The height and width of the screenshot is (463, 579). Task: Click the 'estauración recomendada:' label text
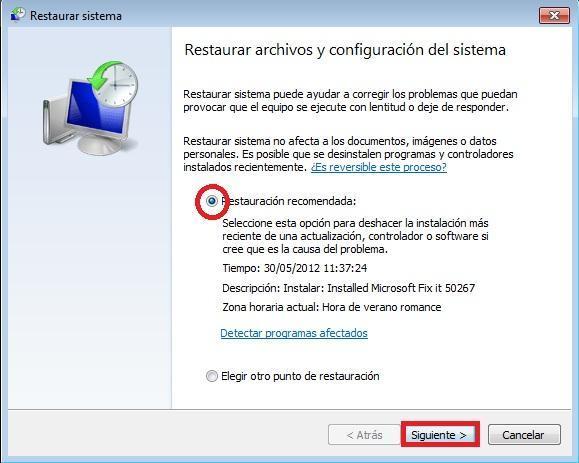click(291, 201)
